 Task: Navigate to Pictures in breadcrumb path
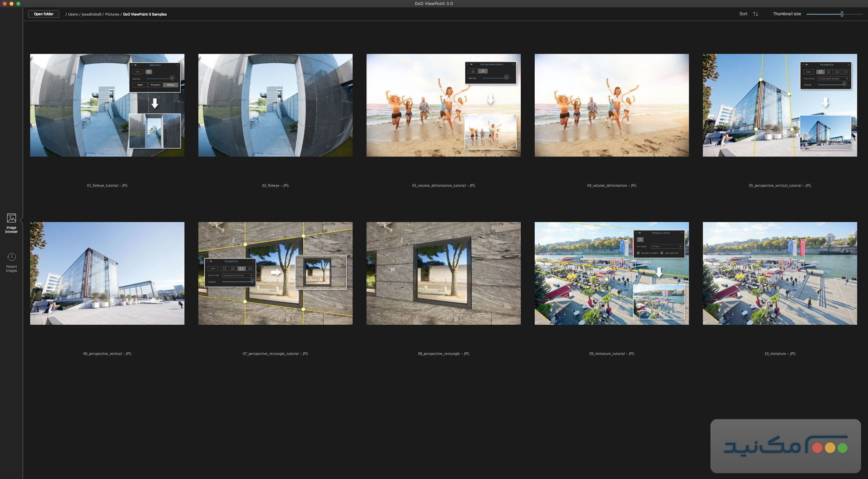pos(112,14)
